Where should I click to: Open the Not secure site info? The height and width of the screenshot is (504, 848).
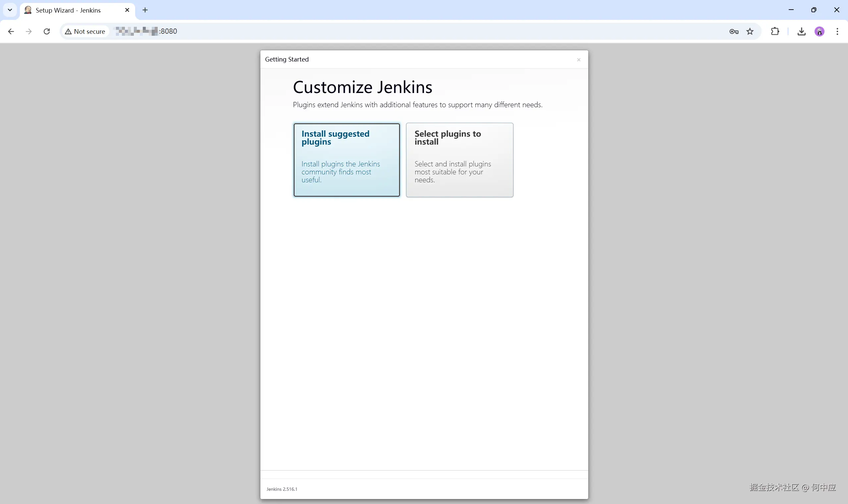click(x=85, y=31)
